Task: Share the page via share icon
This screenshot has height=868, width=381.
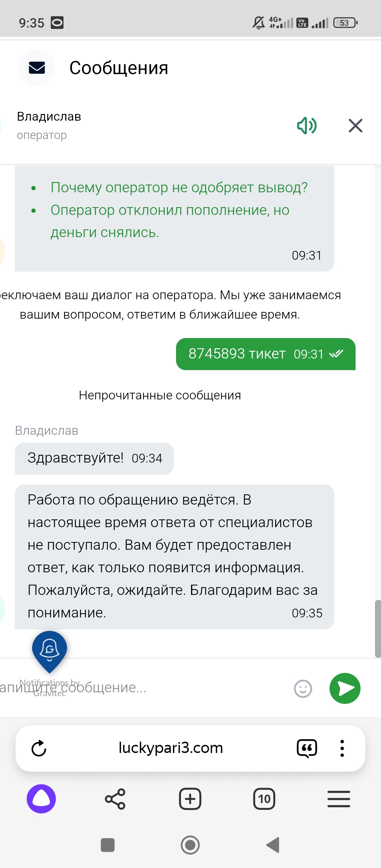Action: coord(115,799)
